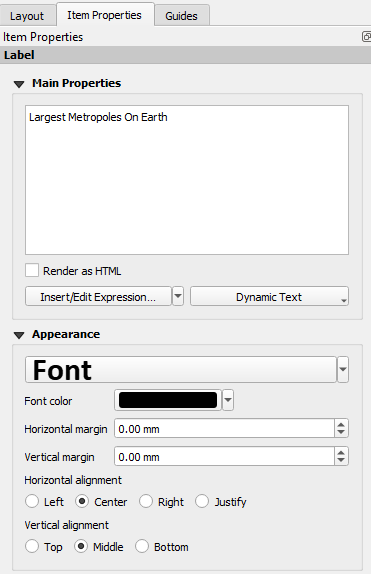The width and height of the screenshot is (371, 574).
Task: Collapse the Appearance section
Action: 19,335
